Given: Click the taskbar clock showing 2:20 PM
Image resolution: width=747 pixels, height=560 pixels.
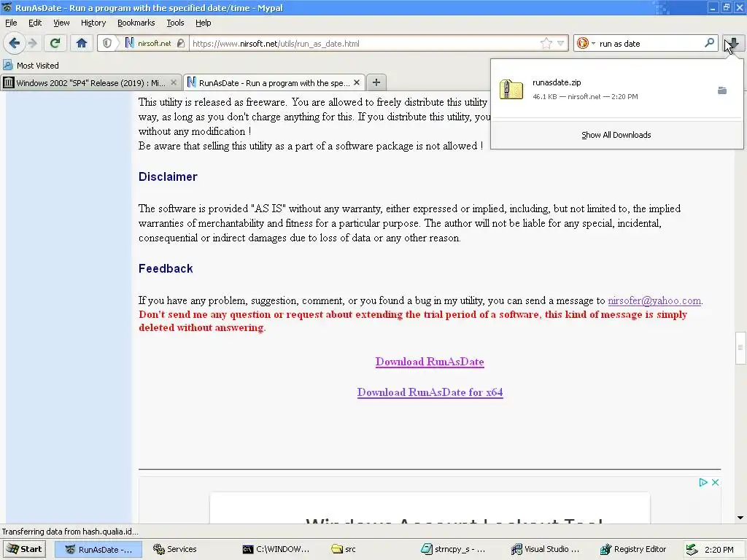Looking at the screenshot, I should tap(719, 550).
